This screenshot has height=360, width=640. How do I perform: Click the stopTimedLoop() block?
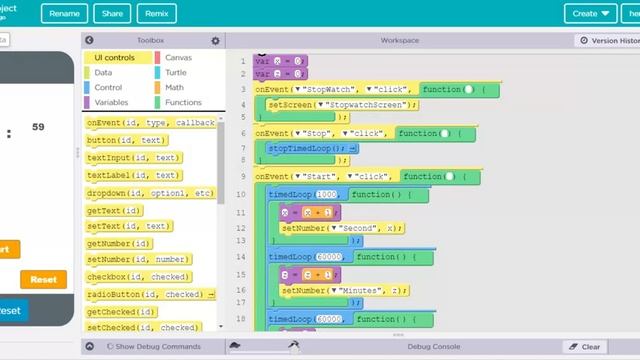(x=313, y=149)
